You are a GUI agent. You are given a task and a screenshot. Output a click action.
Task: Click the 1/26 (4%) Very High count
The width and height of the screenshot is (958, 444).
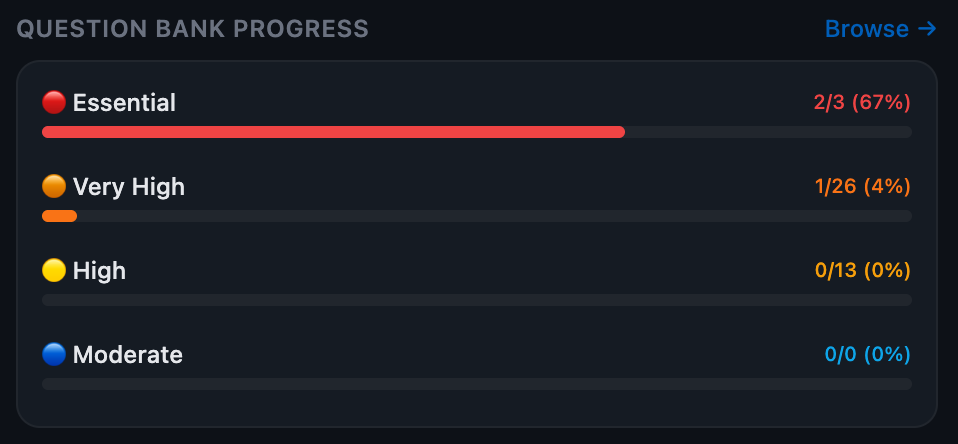(862, 186)
